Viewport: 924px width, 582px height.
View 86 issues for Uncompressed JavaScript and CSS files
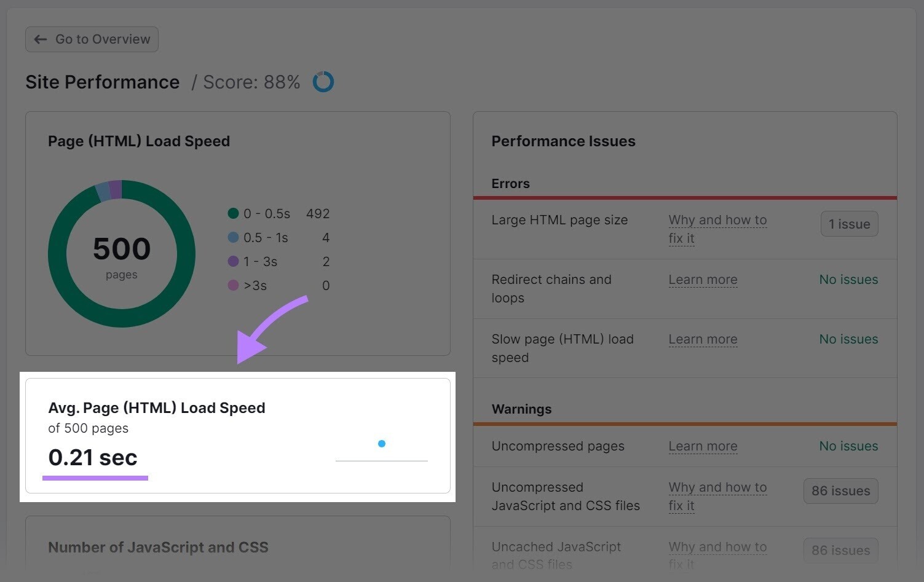pos(840,490)
